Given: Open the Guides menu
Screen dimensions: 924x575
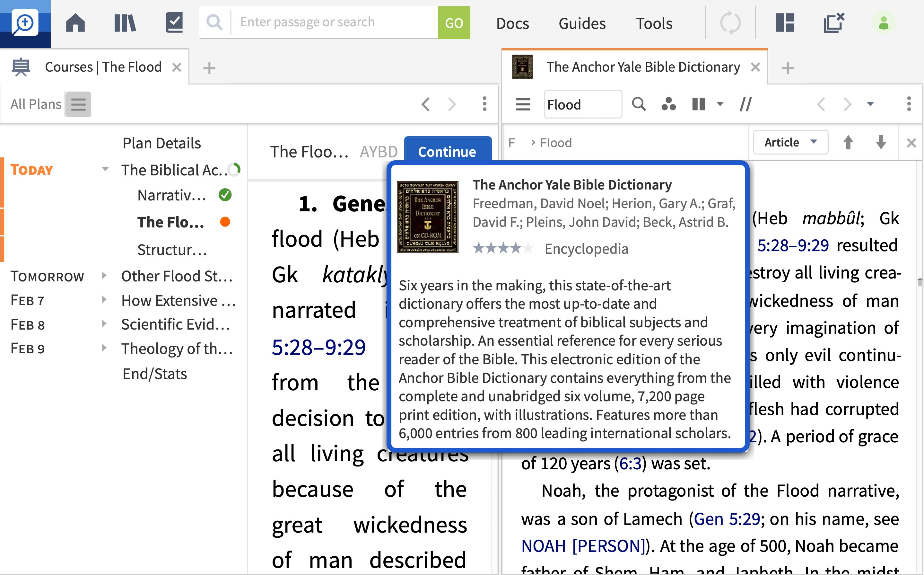Looking at the screenshot, I should [582, 23].
